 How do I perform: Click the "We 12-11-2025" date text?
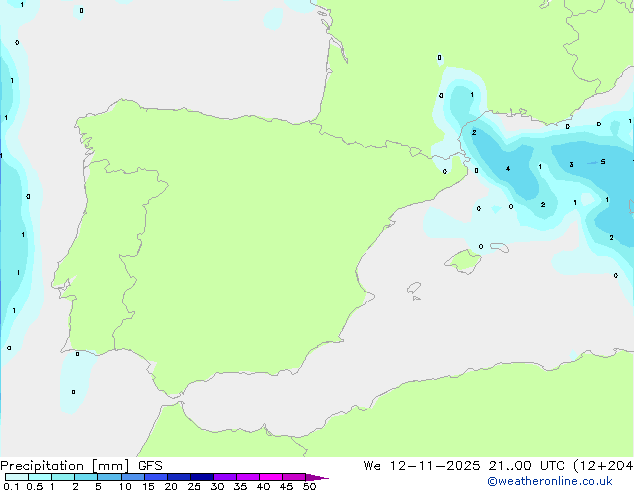(422, 466)
